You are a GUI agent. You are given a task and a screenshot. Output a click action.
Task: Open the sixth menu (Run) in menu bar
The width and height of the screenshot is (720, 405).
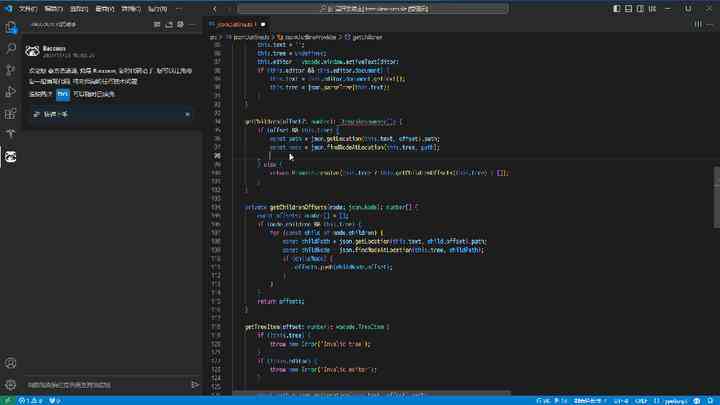point(158,9)
